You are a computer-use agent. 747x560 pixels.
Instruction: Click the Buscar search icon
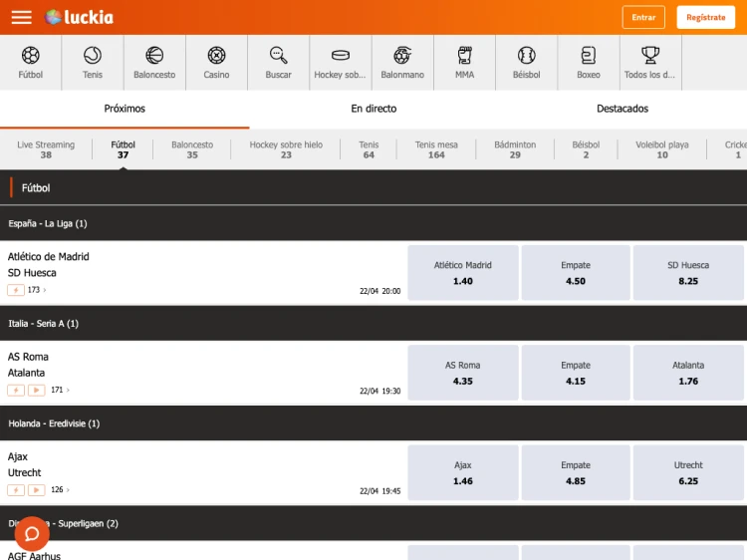point(279,62)
